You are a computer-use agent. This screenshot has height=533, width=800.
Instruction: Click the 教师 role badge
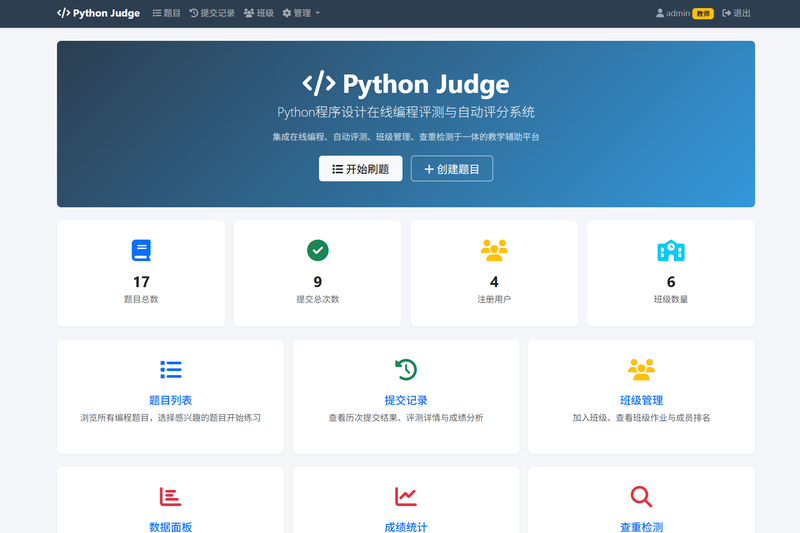(x=703, y=14)
